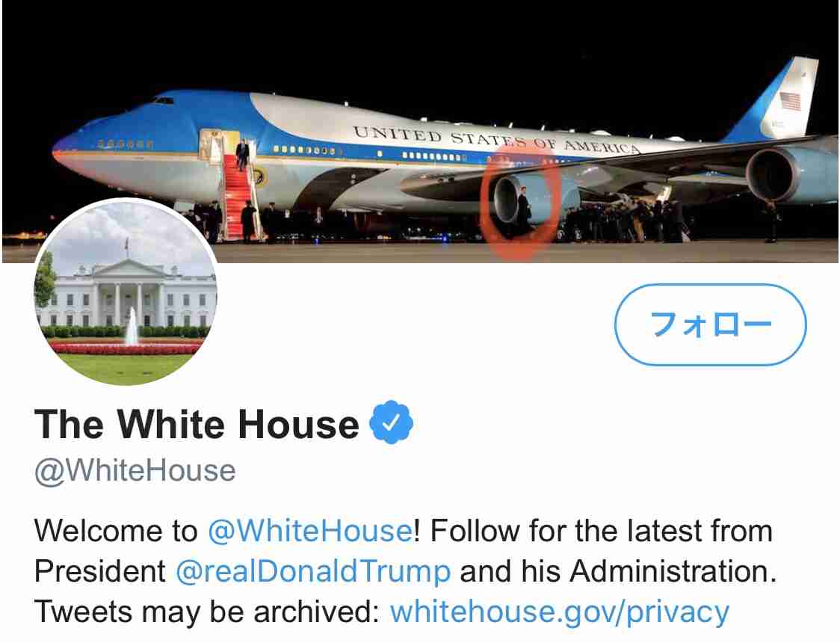Click the words 'Tweets may be archived:'
840x643 pixels.
pos(207,612)
